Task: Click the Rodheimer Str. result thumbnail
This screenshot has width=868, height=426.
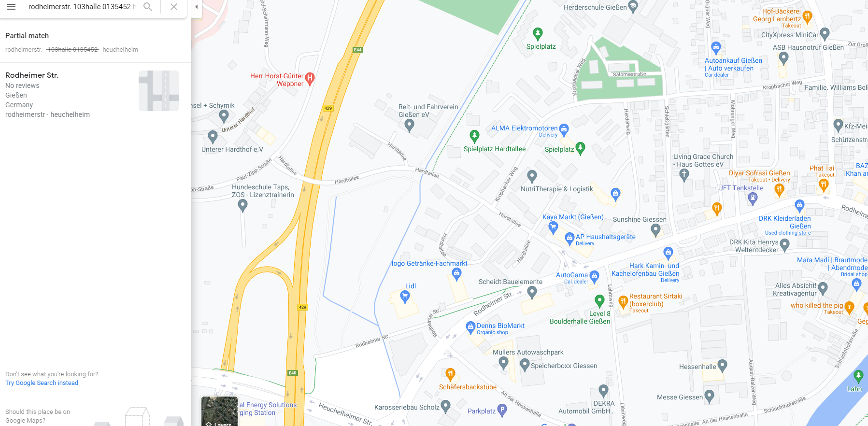Action: (x=159, y=91)
